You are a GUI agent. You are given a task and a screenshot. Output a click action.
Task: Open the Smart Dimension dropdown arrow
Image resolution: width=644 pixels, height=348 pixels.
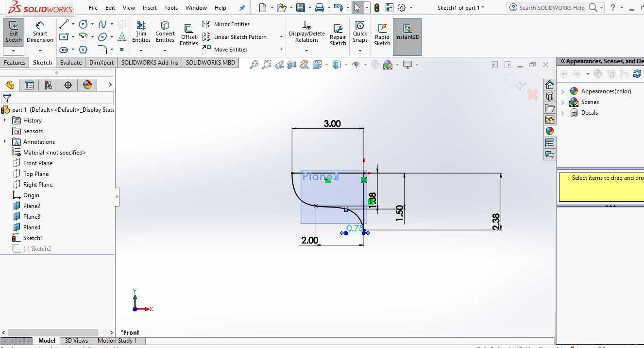point(40,51)
